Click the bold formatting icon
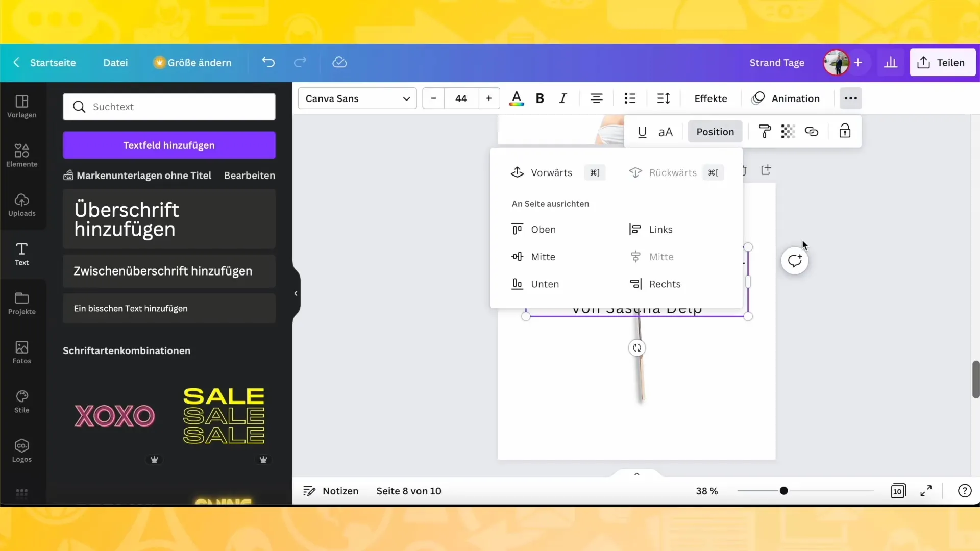Viewport: 980px width, 551px height. (x=540, y=98)
